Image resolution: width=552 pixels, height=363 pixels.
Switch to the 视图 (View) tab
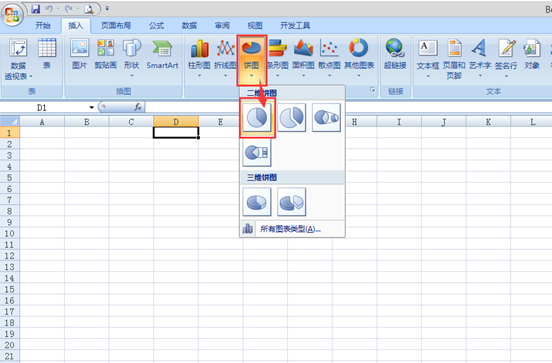tap(255, 26)
